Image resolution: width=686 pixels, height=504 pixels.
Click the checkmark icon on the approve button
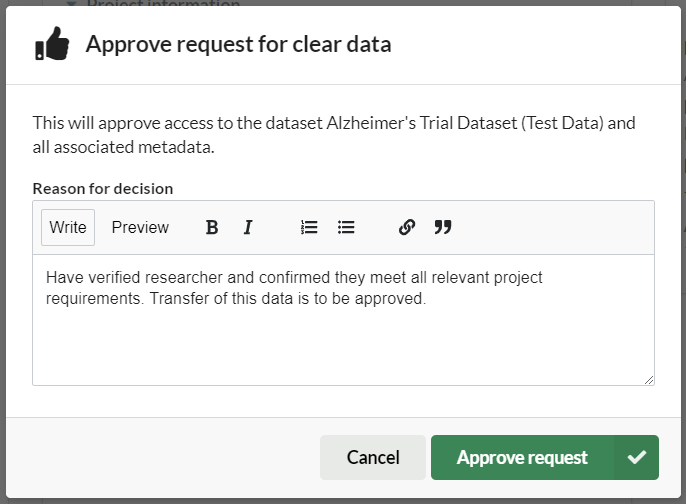tap(636, 457)
